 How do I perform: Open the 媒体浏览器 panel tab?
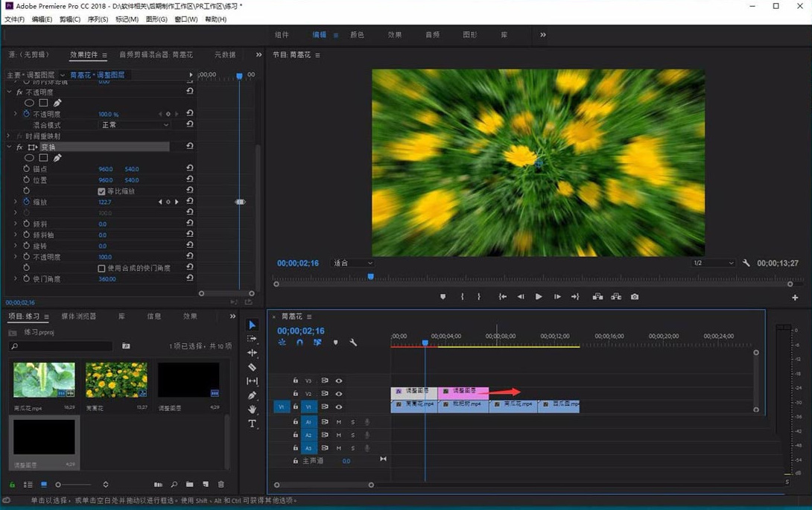[x=78, y=316]
